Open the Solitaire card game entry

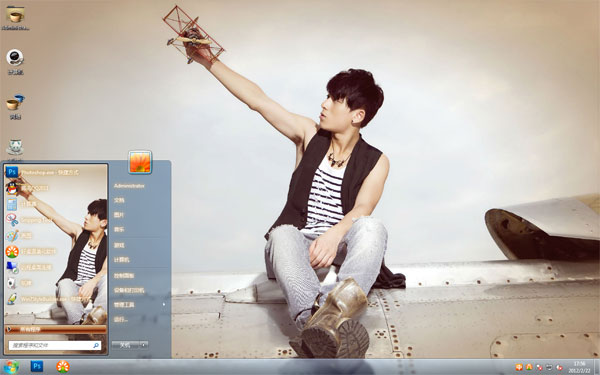[55, 283]
